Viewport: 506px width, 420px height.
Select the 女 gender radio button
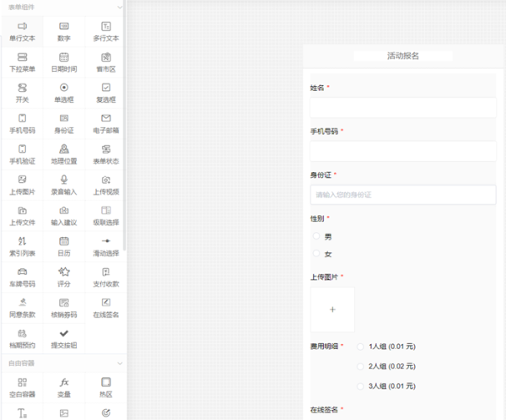(316, 253)
